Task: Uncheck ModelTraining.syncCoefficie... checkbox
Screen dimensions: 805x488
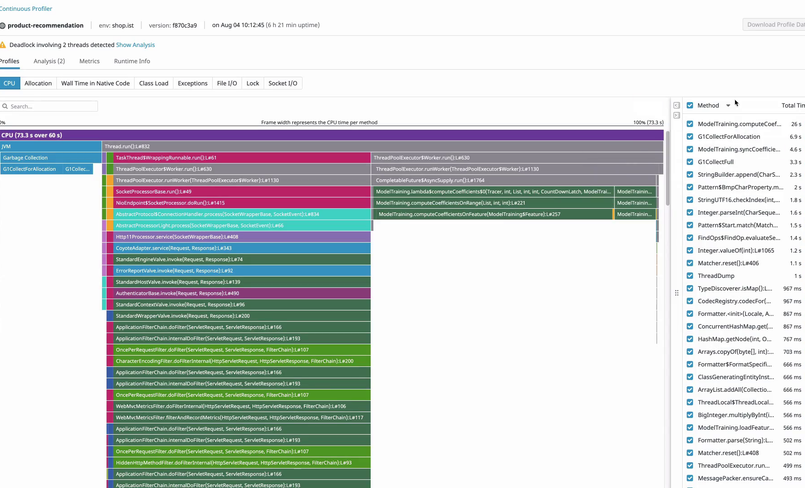Action: click(689, 149)
